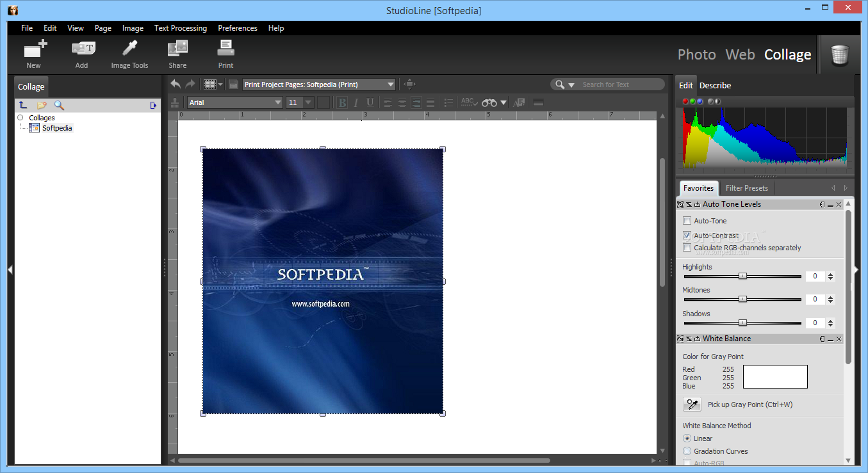Click the new folder icon in Collage panel
This screenshot has height=473, width=868.
(x=42, y=105)
